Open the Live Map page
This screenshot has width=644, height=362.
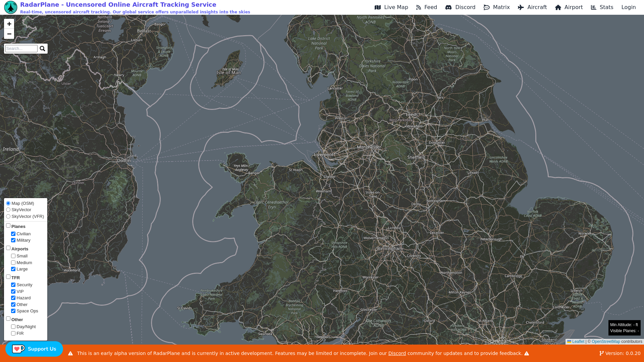pyautogui.click(x=391, y=7)
